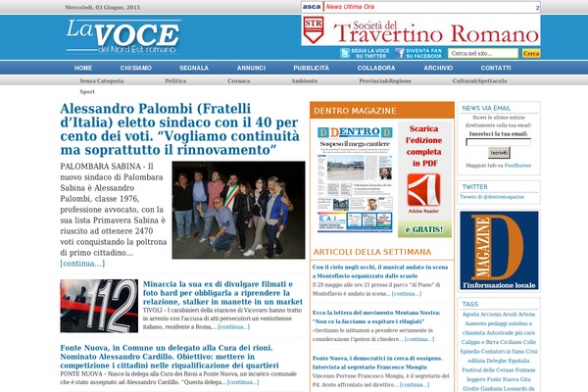Screen dimensions: 588x392
Task: Open the Palombara Sabina group photo
Action: pyautogui.click(x=238, y=210)
